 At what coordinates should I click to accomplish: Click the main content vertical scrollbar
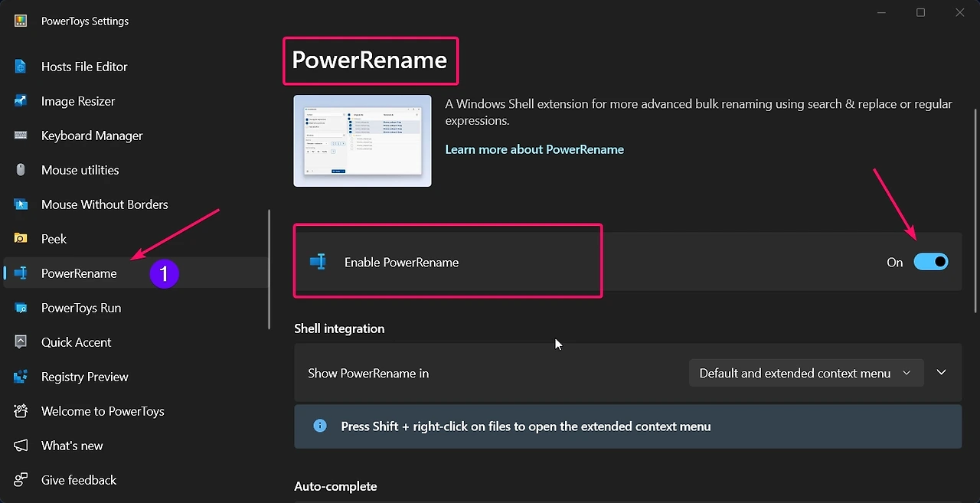tap(975, 211)
